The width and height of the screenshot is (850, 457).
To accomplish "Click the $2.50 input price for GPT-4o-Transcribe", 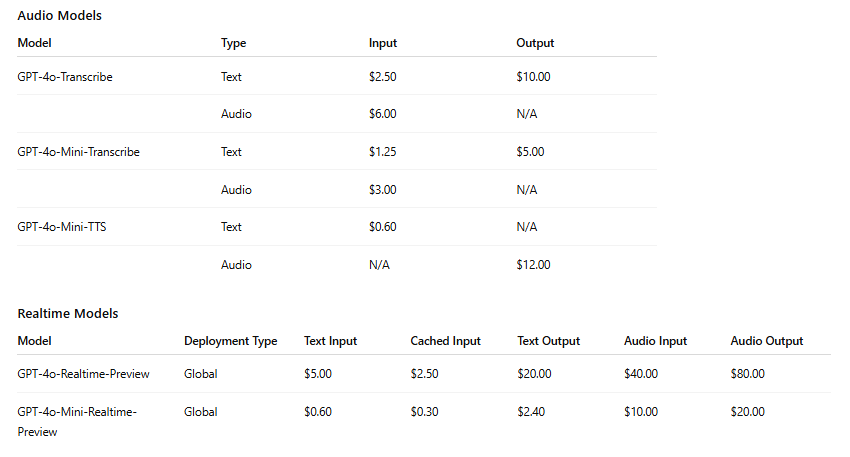I will coord(383,77).
